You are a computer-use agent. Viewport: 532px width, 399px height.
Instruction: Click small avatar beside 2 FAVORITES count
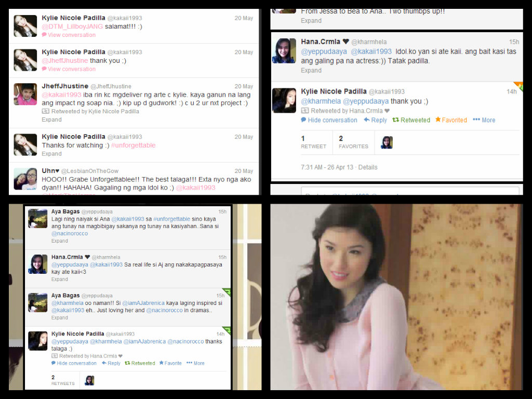click(x=387, y=142)
